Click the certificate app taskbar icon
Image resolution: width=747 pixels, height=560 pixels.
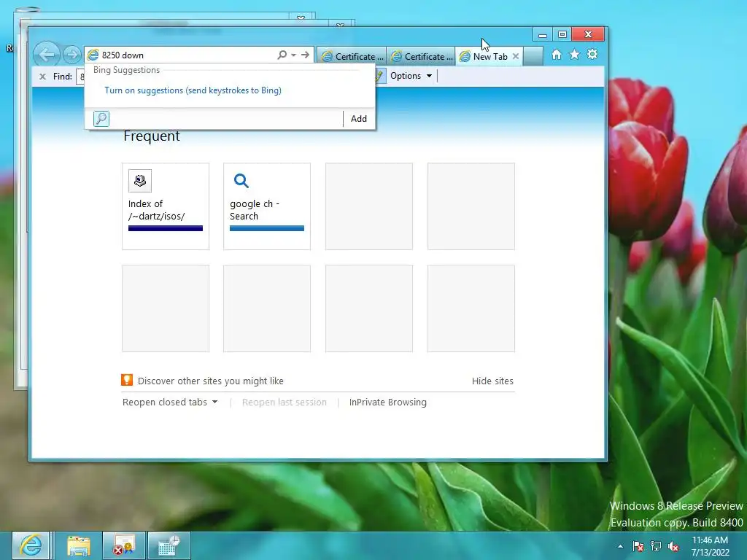[x=124, y=545]
